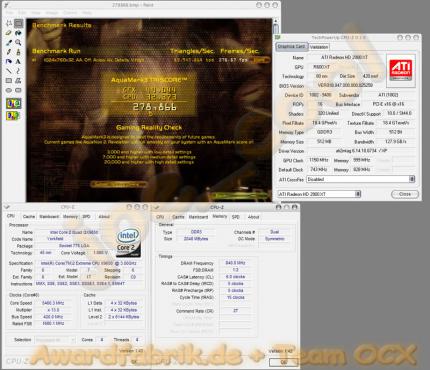The image size is (430, 370).
Task: Open the Edit menu in Paint
Action: pos(22,13)
